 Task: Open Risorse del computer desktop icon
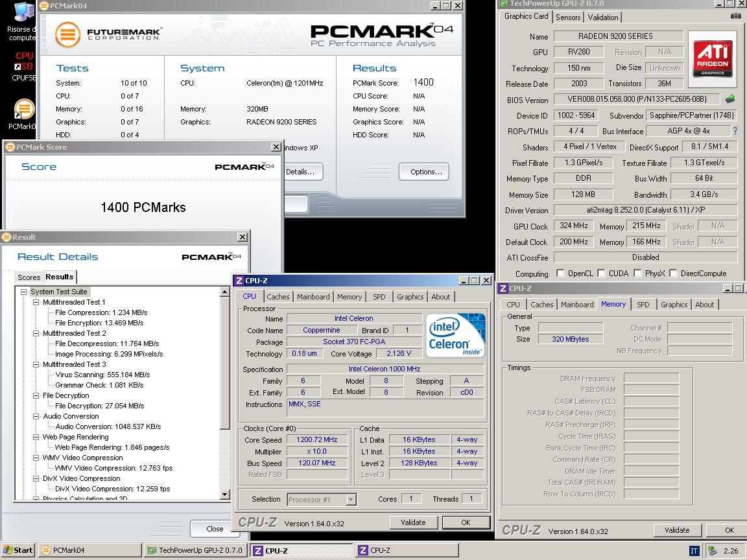click(23, 21)
